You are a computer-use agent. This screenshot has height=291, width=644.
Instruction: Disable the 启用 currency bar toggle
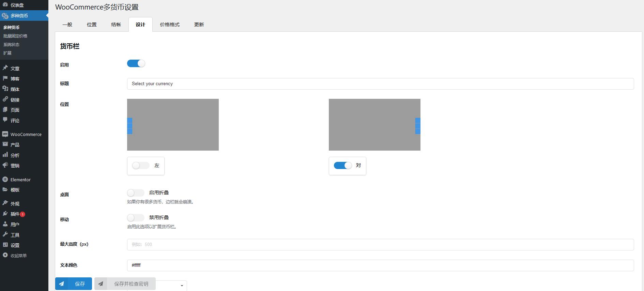tap(136, 64)
